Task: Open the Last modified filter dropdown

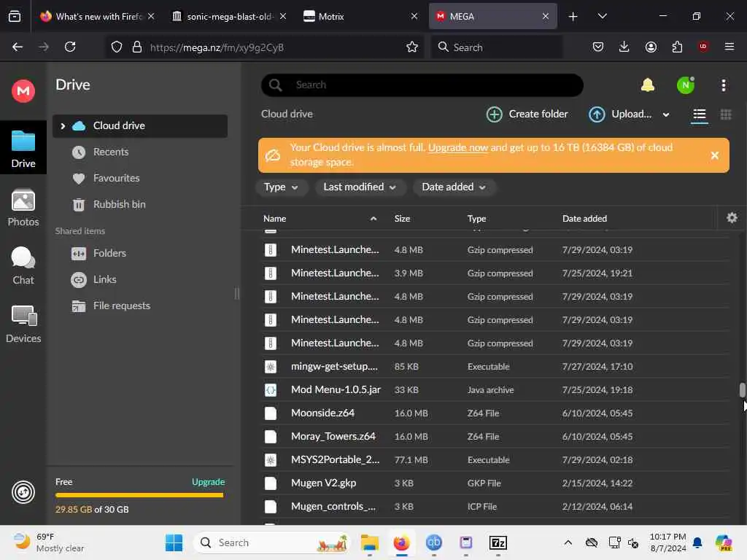Action: (x=360, y=187)
